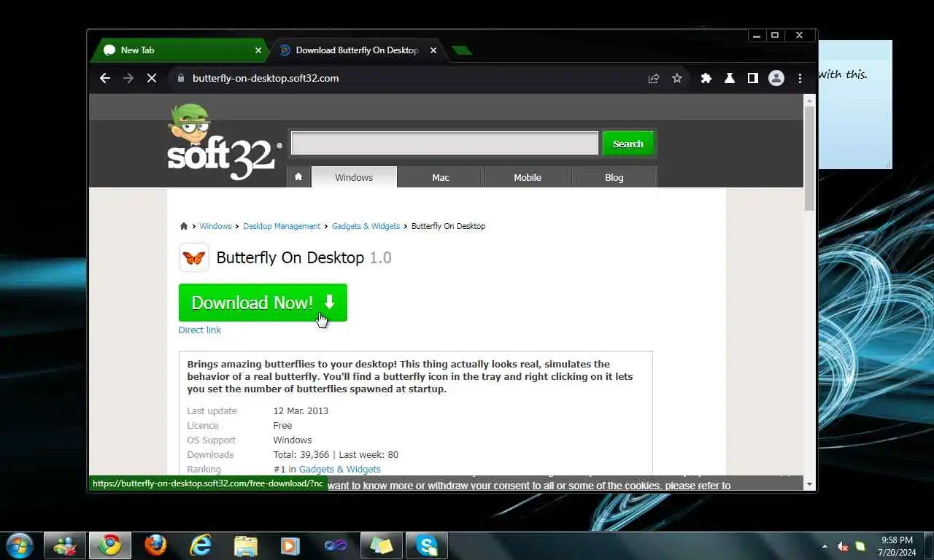
Task: Open Chrome three-dot menu
Action: [x=800, y=78]
